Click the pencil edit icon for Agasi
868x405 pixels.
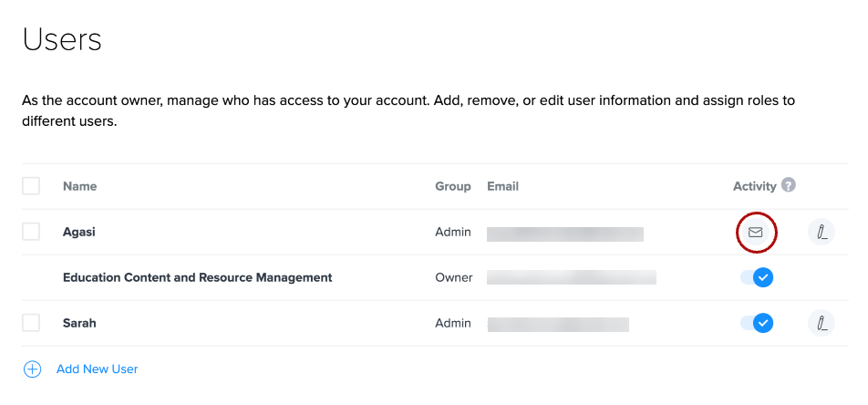point(821,233)
